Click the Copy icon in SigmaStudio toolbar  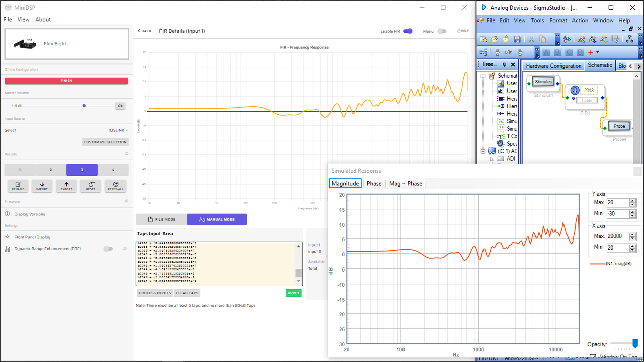tap(542, 39)
